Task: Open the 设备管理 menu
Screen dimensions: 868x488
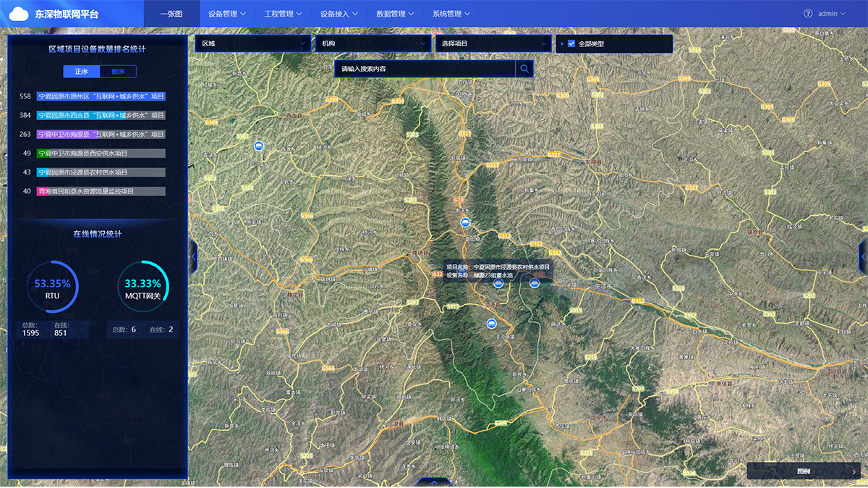Action: tap(227, 14)
